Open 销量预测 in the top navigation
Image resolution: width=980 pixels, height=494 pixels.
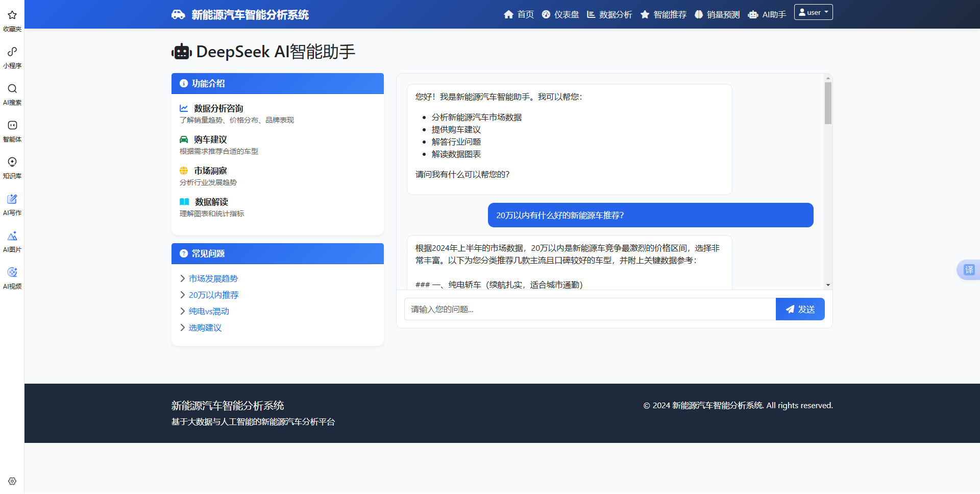[x=717, y=14]
